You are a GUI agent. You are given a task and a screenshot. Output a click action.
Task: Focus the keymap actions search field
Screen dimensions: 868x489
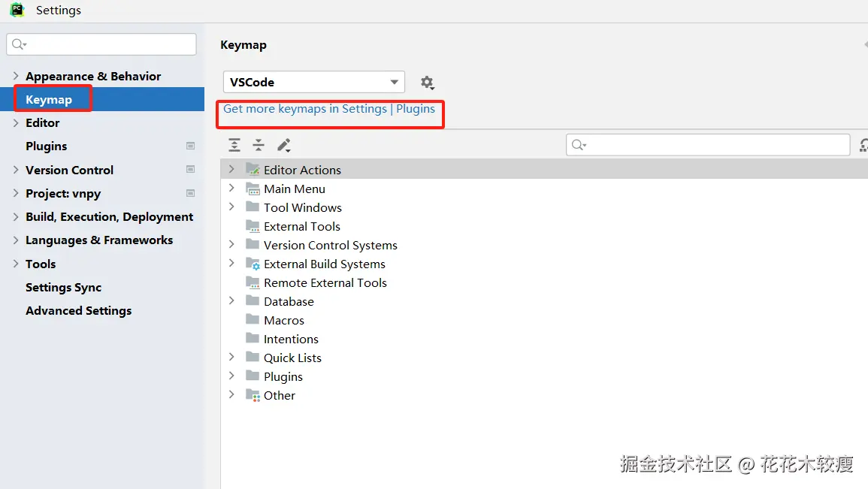coord(708,145)
